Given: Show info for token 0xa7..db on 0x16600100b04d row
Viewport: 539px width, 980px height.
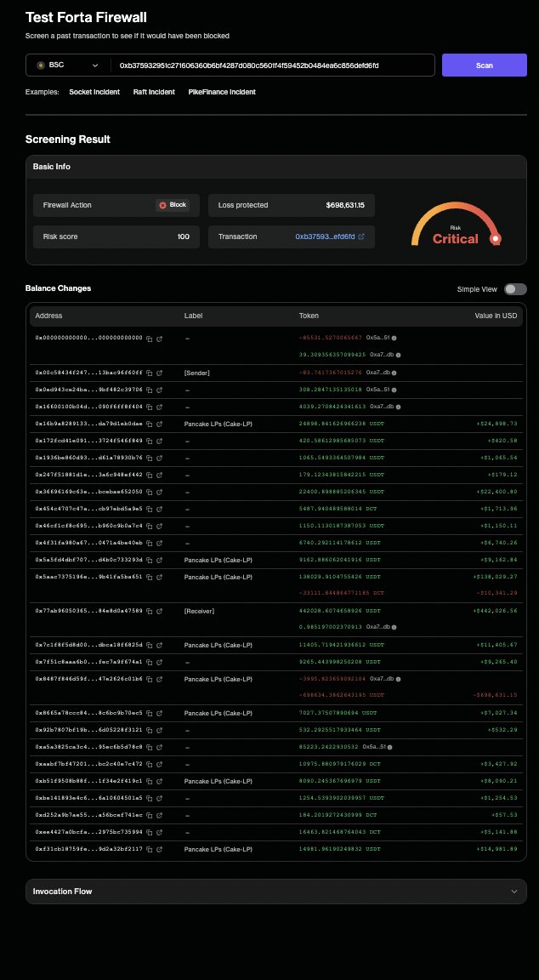Looking at the screenshot, I should coord(397,407).
